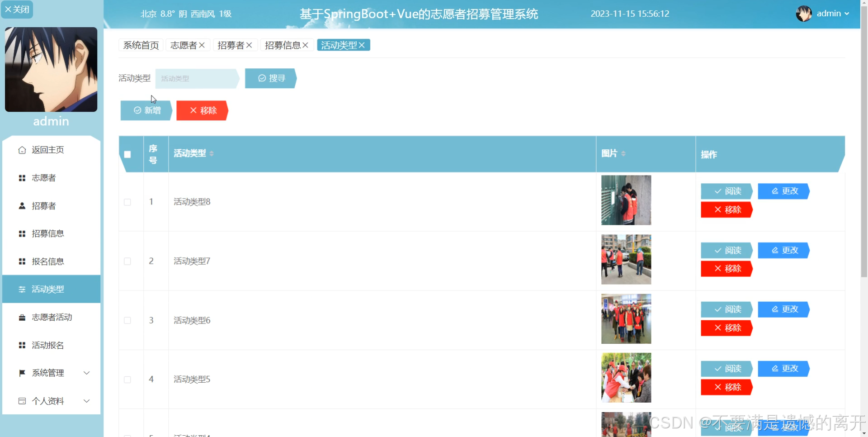
Task: Close the 志愿者 tab with its X
Action: coord(202,45)
